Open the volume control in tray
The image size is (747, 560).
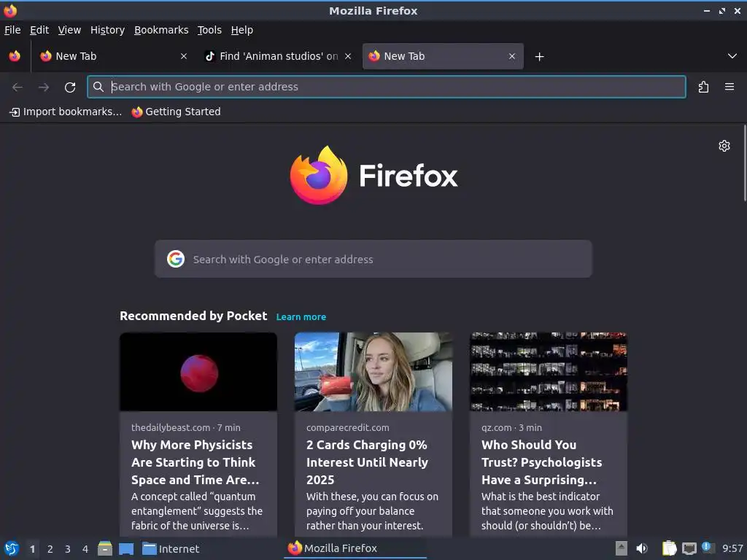[x=642, y=548]
